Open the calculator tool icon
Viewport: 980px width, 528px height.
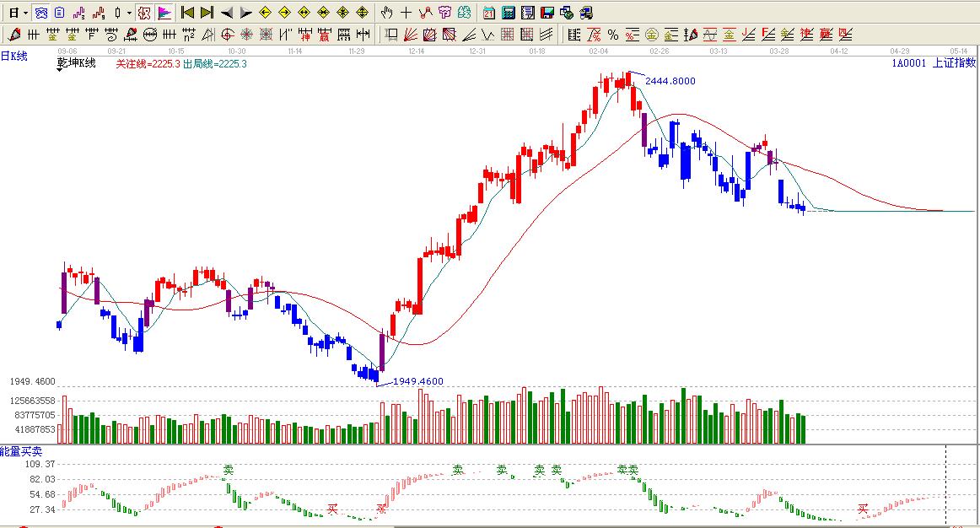tap(509, 13)
